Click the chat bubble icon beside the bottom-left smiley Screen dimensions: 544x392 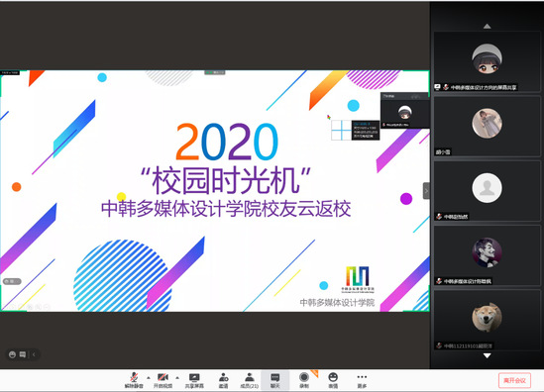click(23, 354)
